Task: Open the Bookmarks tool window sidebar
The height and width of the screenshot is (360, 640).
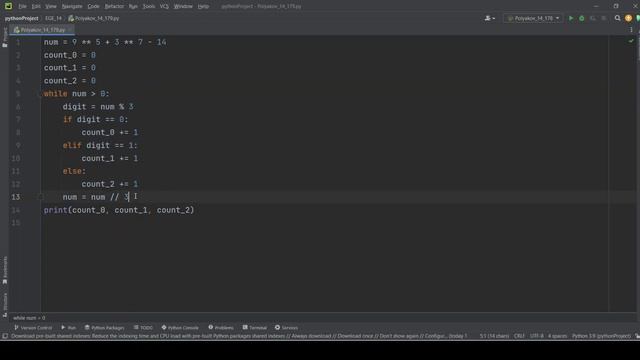Action: coord(4,270)
